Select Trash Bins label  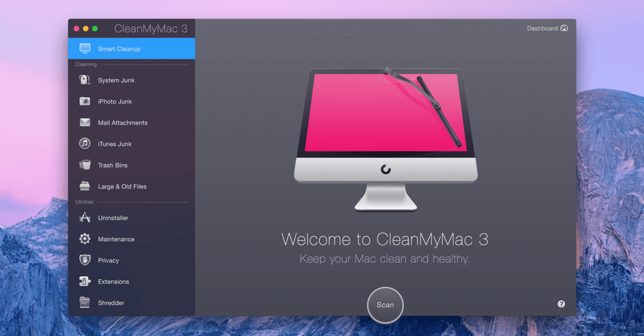(113, 165)
